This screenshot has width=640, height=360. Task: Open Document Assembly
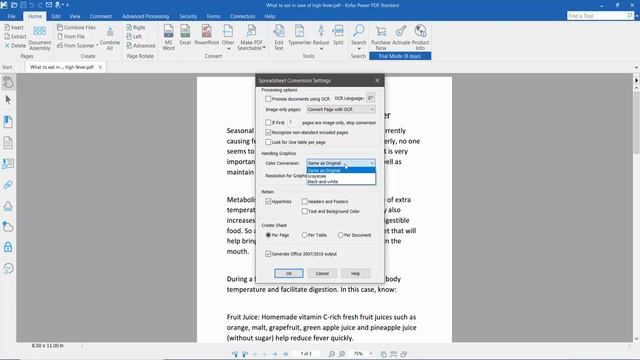click(40, 38)
